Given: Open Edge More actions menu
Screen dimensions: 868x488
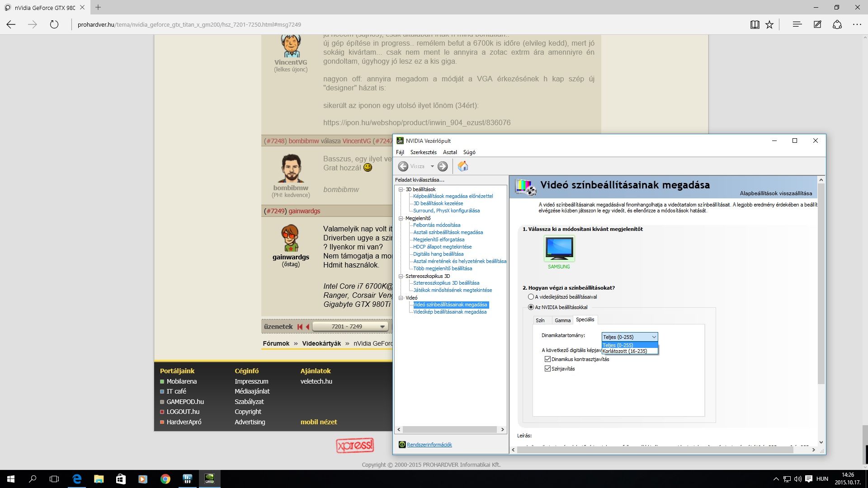Looking at the screenshot, I should pyautogui.click(x=857, y=24).
